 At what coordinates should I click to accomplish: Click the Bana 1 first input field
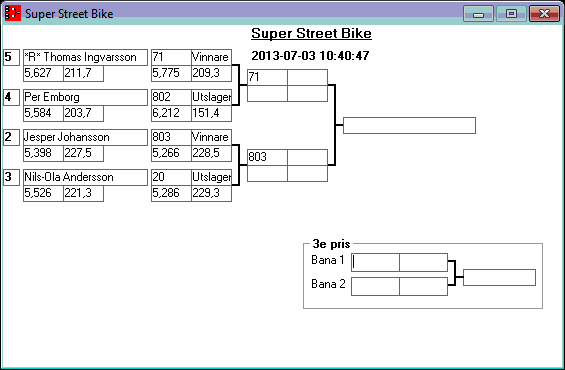pos(375,262)
